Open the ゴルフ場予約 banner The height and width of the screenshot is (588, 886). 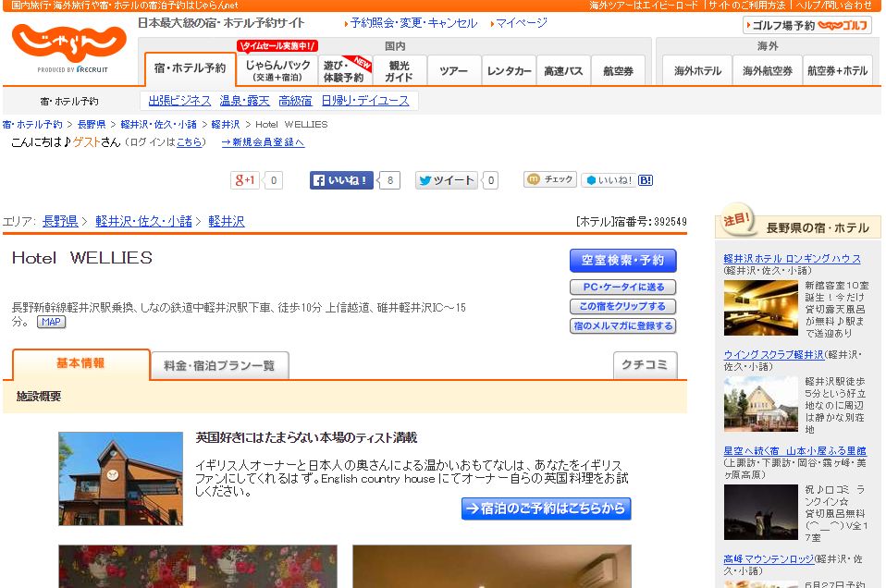click(x=806, y=25)
